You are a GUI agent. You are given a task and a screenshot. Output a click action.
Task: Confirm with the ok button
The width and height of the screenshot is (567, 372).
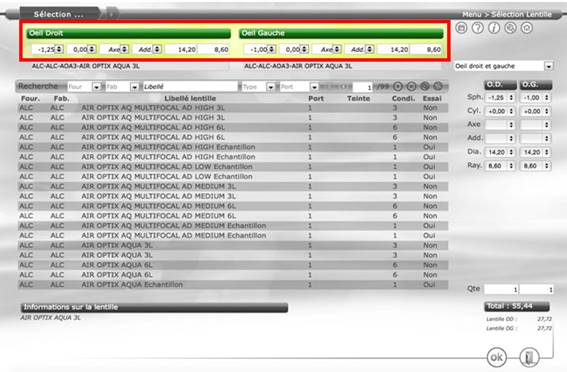tap(496, 357)
